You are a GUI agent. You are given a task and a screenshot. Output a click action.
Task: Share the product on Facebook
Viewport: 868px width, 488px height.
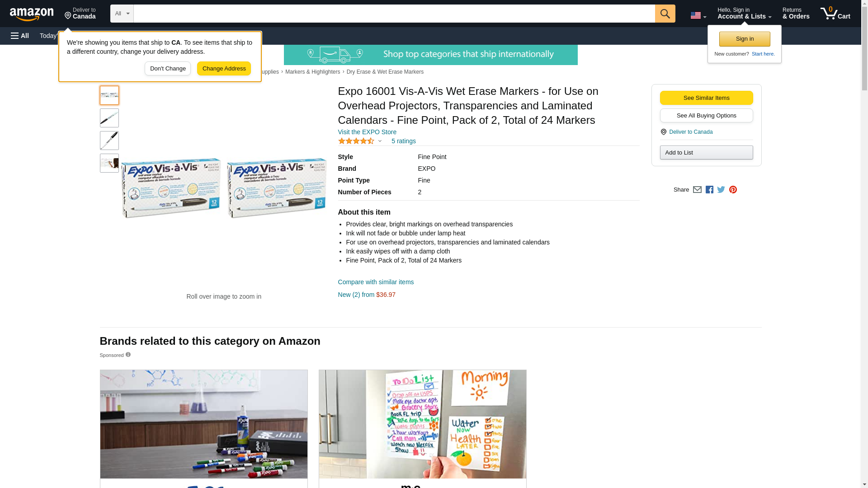(709, 190)
